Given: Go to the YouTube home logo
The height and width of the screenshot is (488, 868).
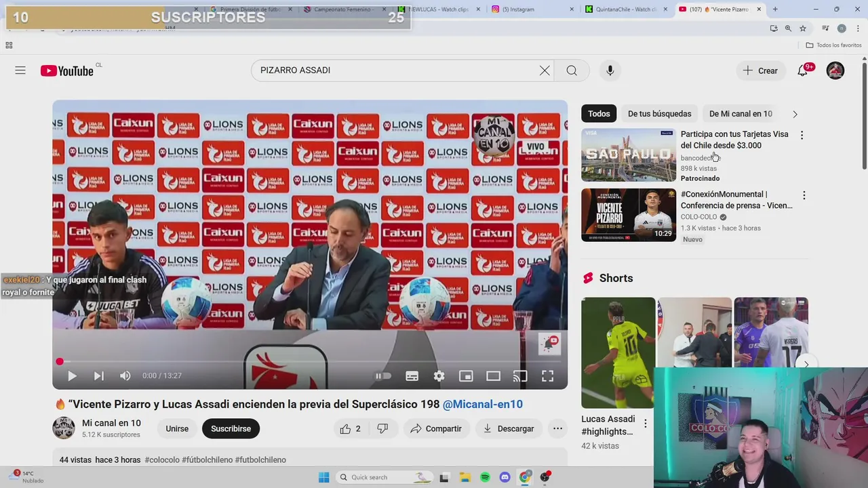Looking at the screenshot, I should click(66, 70).
